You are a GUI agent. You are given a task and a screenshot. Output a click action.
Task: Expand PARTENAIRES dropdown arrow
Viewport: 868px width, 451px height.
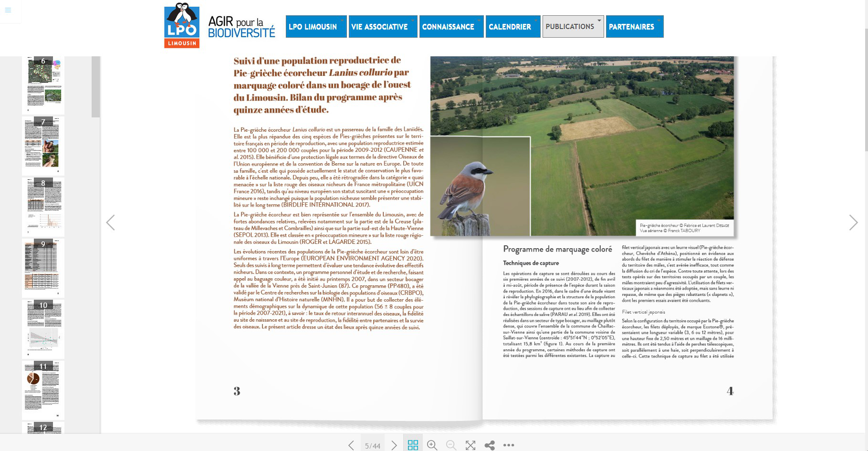(x=659, y=21)
